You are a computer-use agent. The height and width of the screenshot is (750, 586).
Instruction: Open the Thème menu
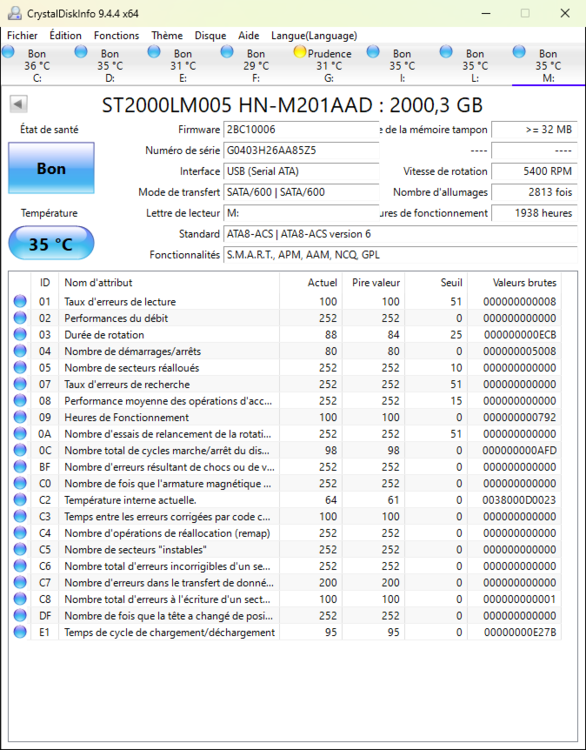point(167,35)
